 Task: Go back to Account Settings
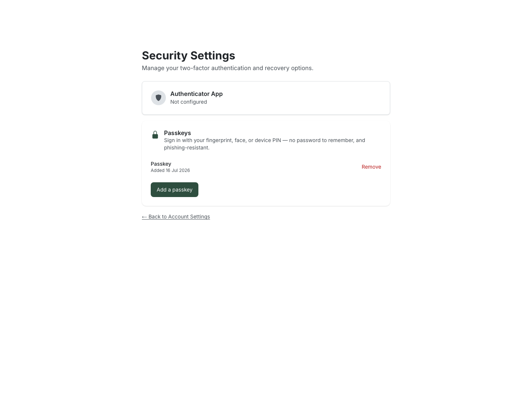click(176, 217)
